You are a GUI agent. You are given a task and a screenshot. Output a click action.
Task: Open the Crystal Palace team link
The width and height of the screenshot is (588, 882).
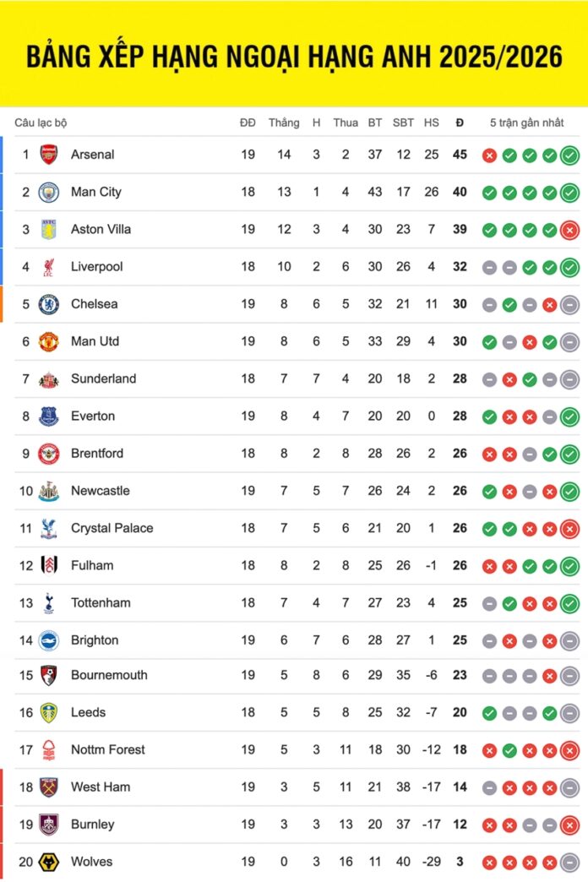[x=112, y=528]
